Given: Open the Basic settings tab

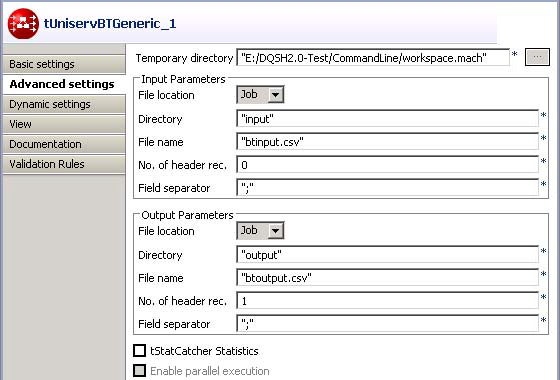Looking at the screenshot, I should (64, 64).
